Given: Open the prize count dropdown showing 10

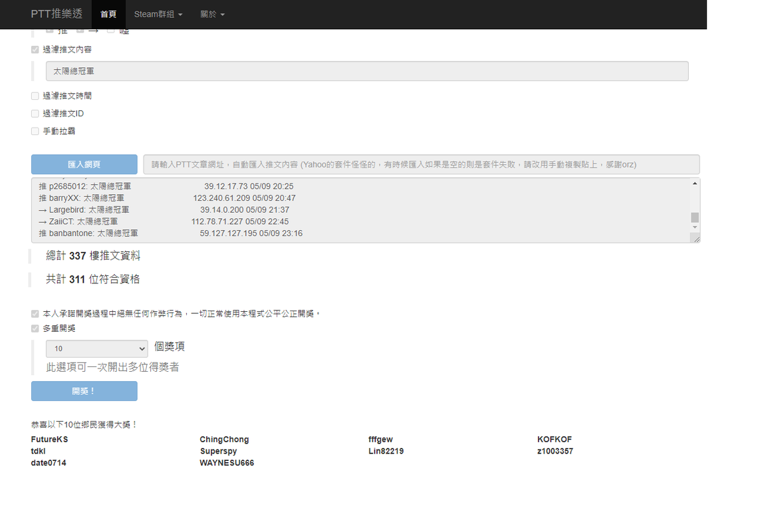Looking at the screenshot, I should coord(97,349).
